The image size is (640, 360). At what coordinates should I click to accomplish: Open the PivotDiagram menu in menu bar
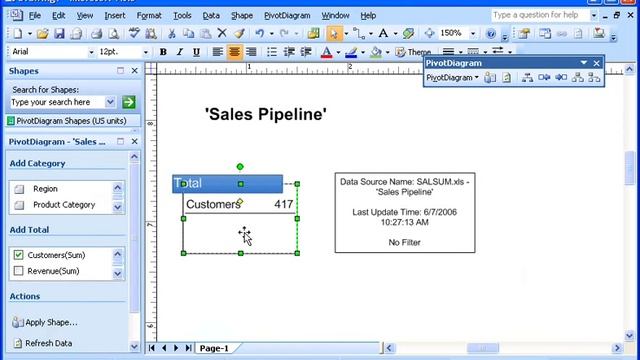click(287, 16)
